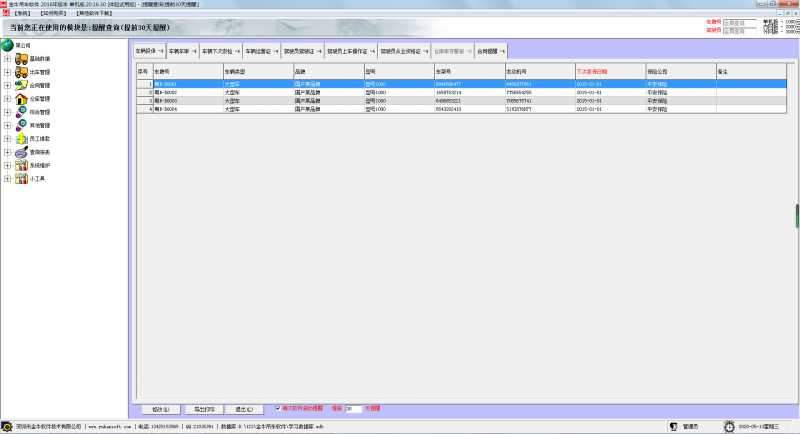Click the 仓库管理 house icon
Viewport: 800px width, 434px height.
click(x=21, y=99)
